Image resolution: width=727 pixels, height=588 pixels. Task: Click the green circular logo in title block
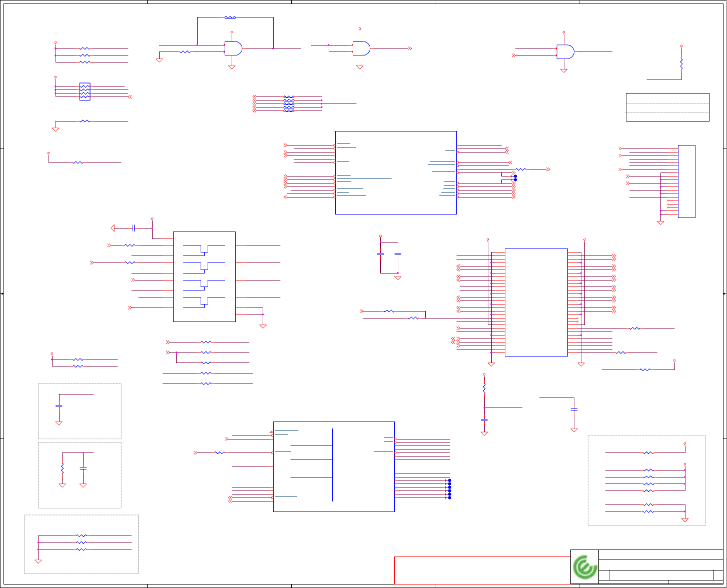pos(585,567)
